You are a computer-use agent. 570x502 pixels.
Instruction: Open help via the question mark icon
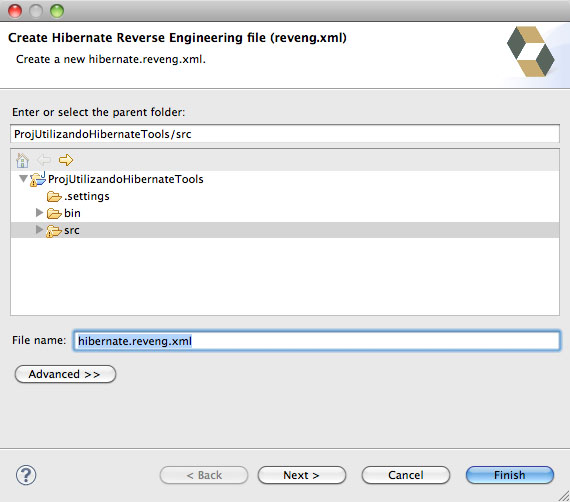[x=26, y=475]
